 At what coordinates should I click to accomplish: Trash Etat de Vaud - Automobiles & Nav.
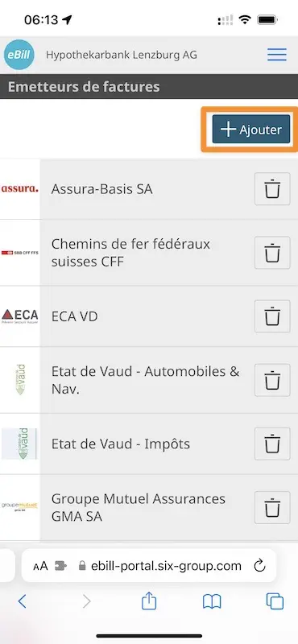[x=272, y=380]
